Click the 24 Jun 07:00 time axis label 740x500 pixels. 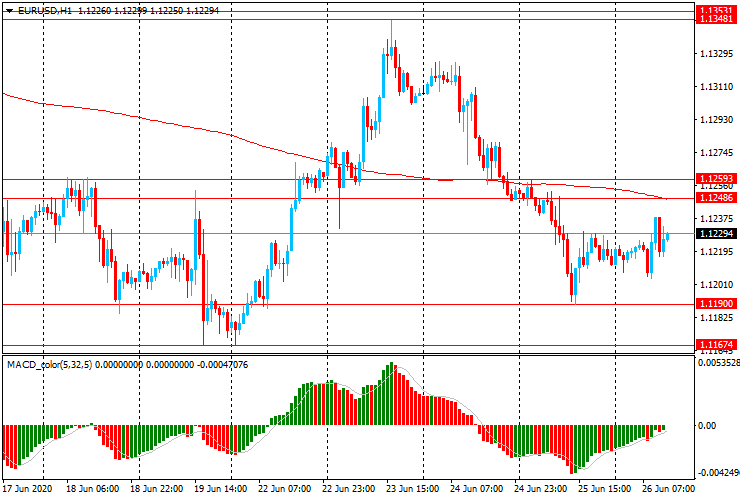click(477, 488)
